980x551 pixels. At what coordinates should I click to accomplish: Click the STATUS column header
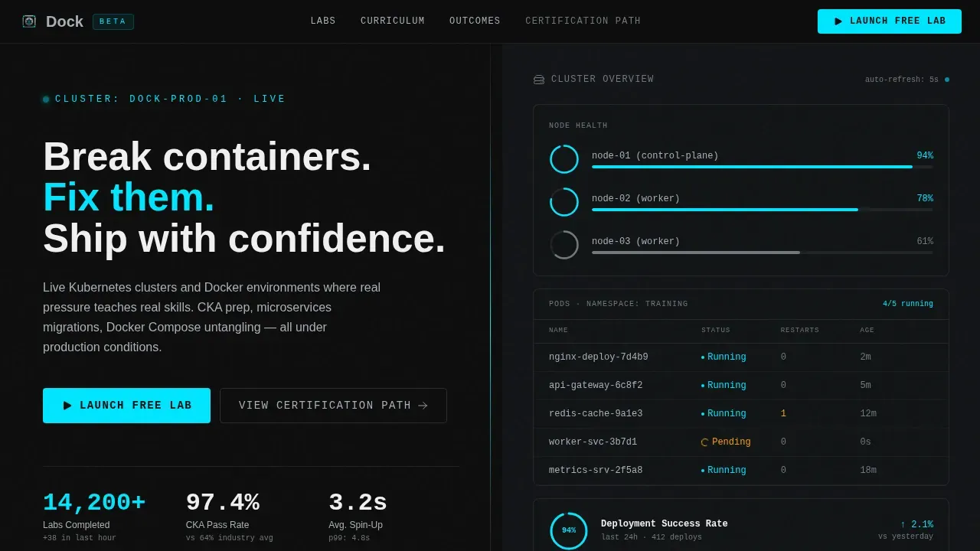[x=716, y=331]
